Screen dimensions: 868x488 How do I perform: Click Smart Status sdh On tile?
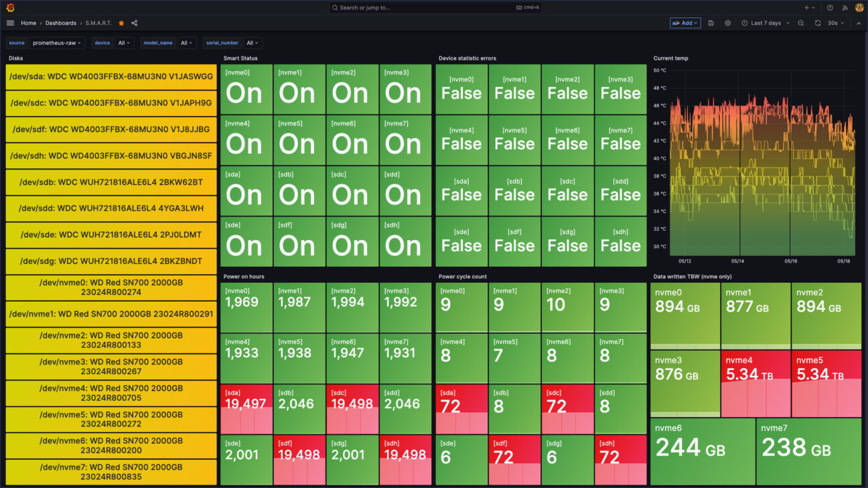(405, 241)
